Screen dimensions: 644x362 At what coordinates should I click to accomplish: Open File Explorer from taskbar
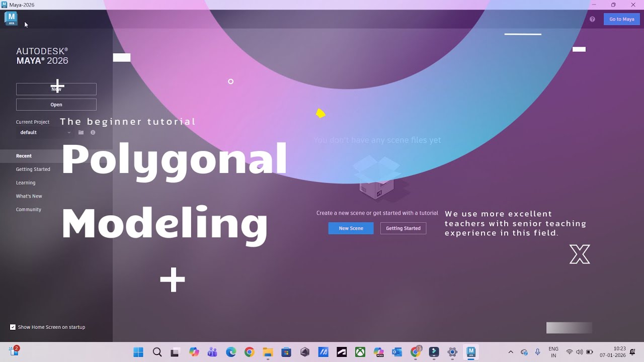pos(268,352)
